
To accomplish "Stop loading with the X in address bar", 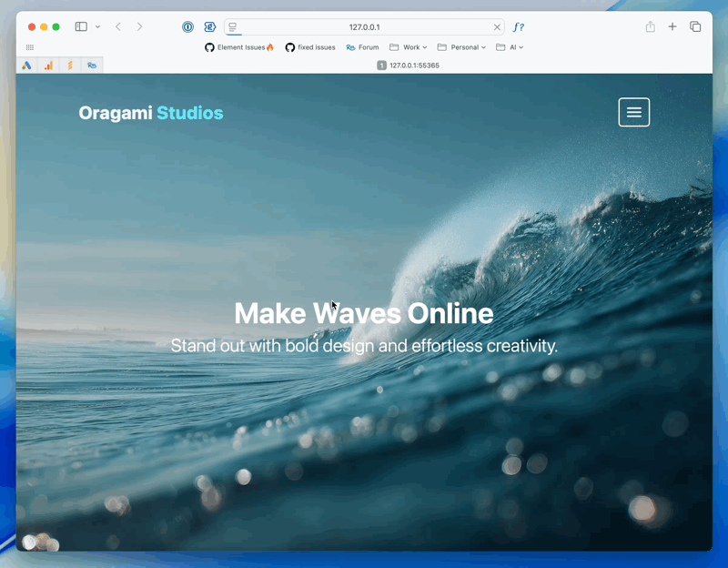I will coord(497,27).
